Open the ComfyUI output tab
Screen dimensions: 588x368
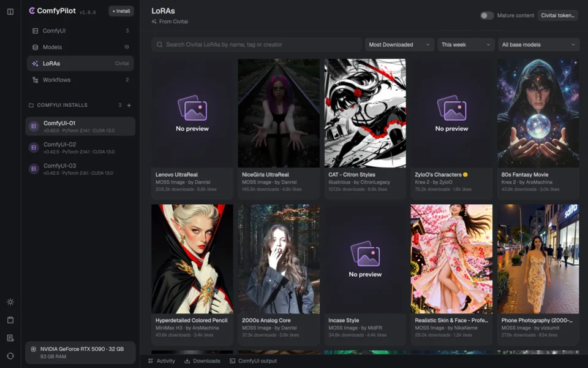pyautogui.click(x=253, y=361)
